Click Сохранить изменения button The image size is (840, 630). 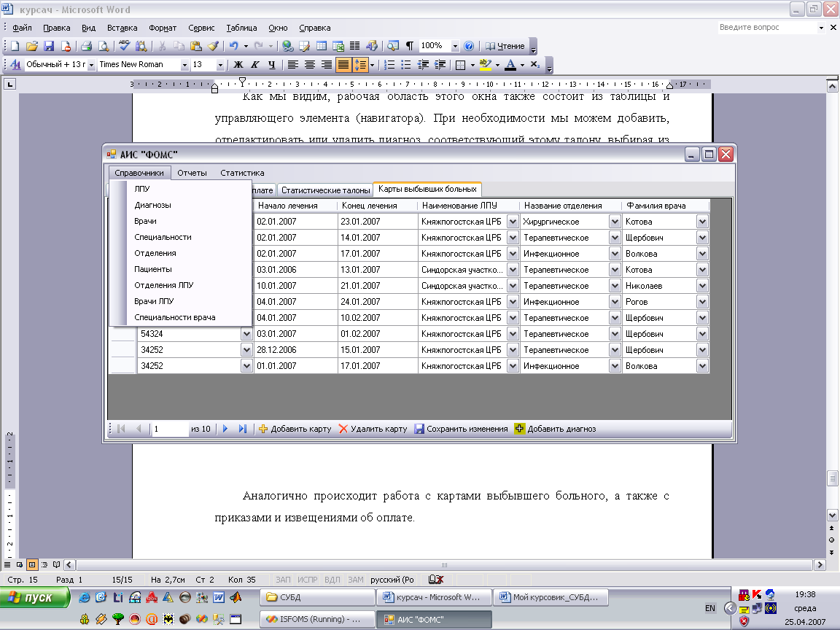(x=462, y=429)
